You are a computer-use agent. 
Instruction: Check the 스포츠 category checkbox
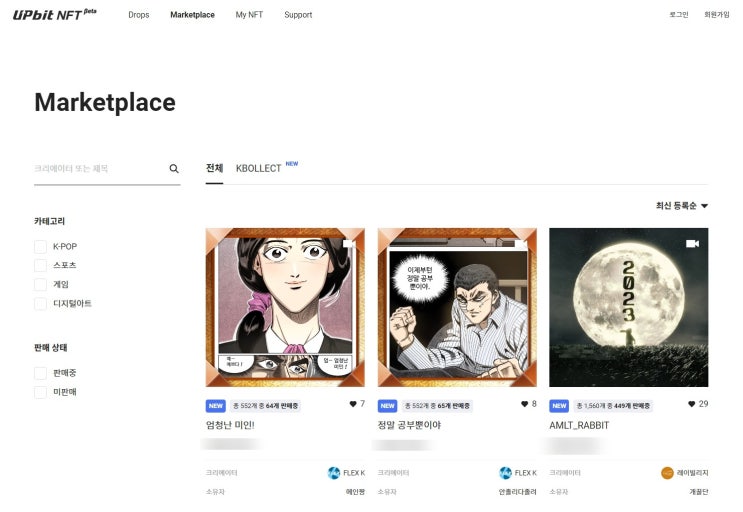[40, 265]
